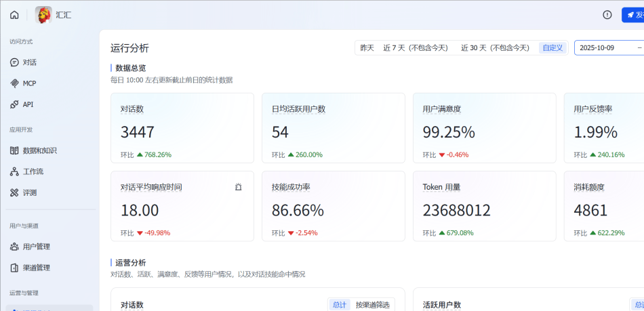Toggle 总计 in the 对话数 chart
Viewport: 644px width, 311px height.
coord(339,305)
